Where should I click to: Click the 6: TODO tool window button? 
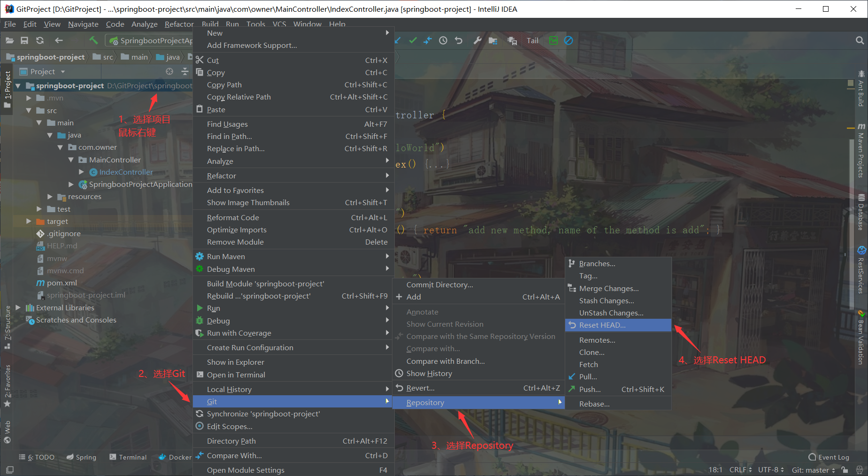(37, 457)
